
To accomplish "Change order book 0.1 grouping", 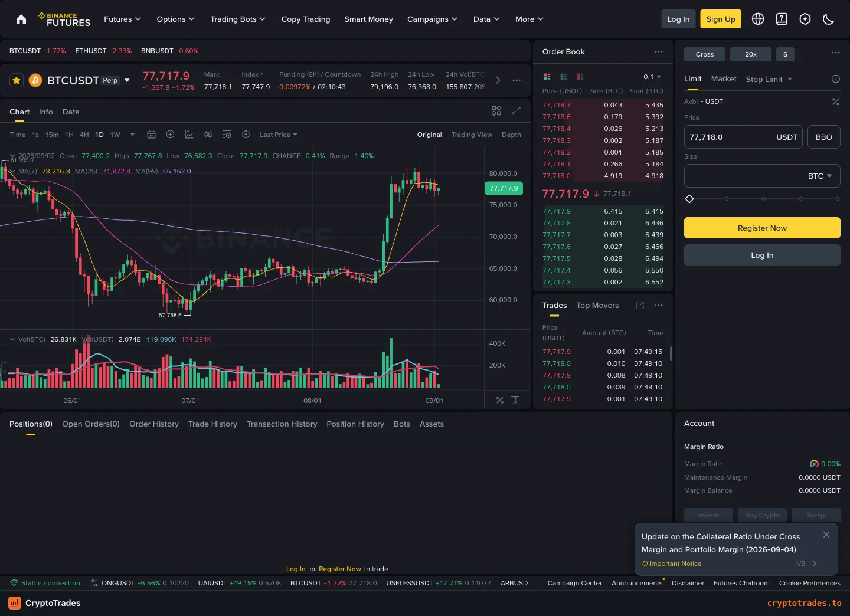I will pyautogui.click(x=652, y=77).
